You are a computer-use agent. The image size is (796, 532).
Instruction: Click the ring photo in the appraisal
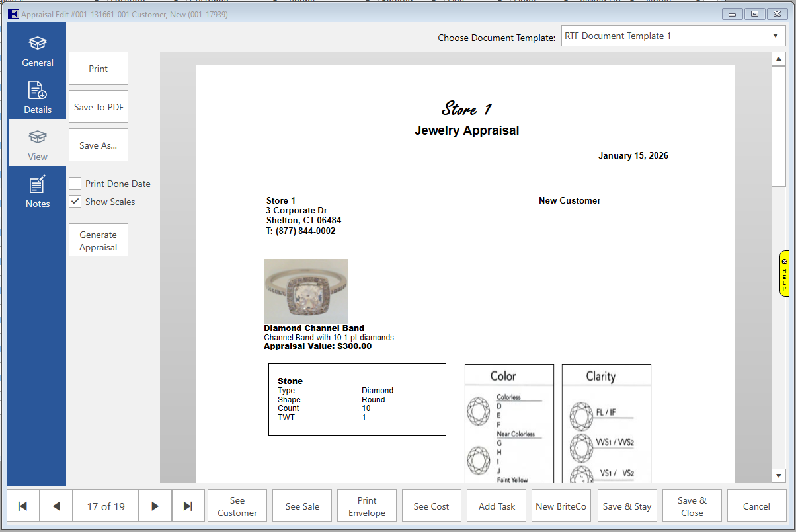(306, 291)
